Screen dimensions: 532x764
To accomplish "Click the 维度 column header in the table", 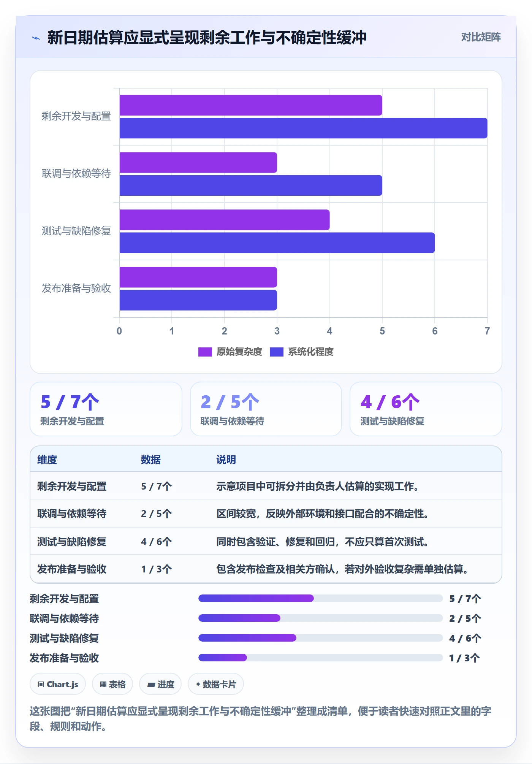I will 47,460.
